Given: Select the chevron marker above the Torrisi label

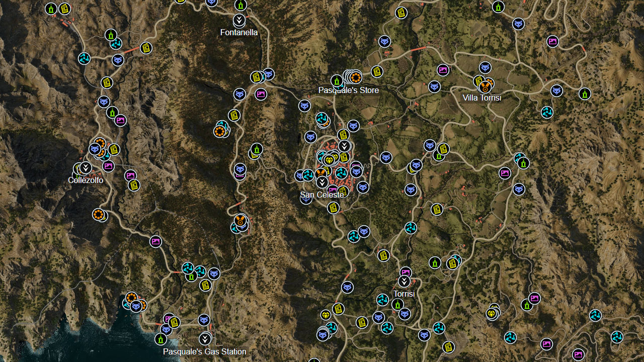Looking at the screenshot, I should (x=404, y=282).
